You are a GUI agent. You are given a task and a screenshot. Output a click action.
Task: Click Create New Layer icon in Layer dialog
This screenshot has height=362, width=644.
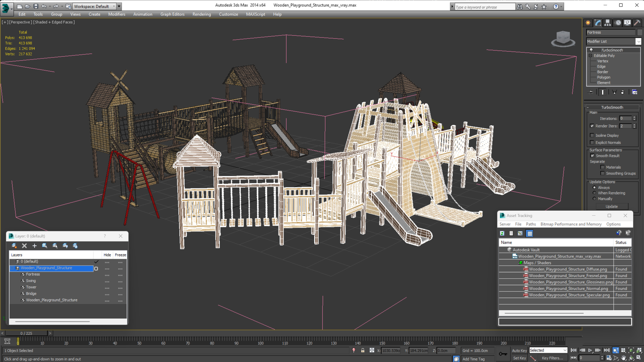14,246
